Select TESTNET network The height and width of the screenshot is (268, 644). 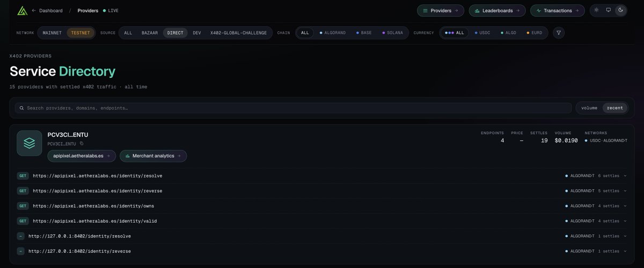[x=80, y=33]
